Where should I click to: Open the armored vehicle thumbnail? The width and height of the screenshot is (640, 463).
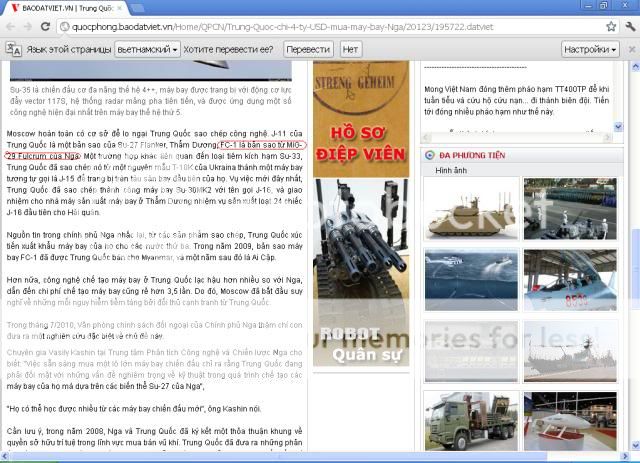click(471, 209)
